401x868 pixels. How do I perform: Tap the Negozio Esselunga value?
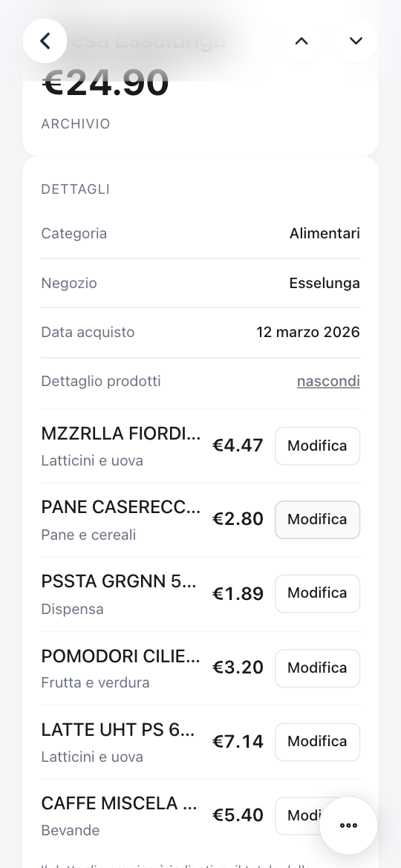(325, 283)
